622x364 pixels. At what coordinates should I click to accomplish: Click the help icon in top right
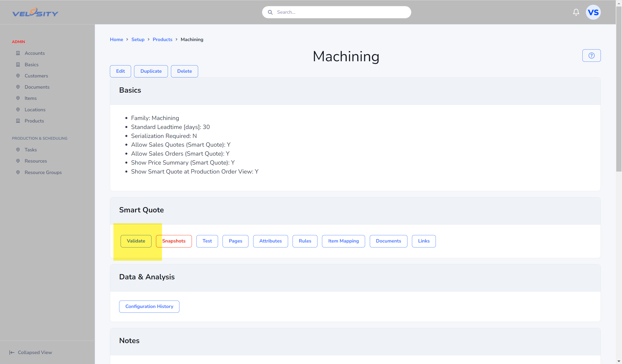click(591, 56)
